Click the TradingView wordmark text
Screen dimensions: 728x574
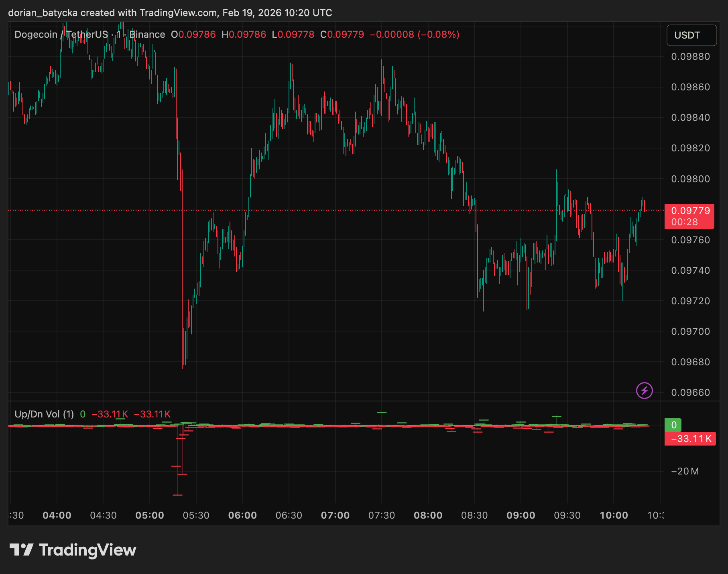coord(87,550)
